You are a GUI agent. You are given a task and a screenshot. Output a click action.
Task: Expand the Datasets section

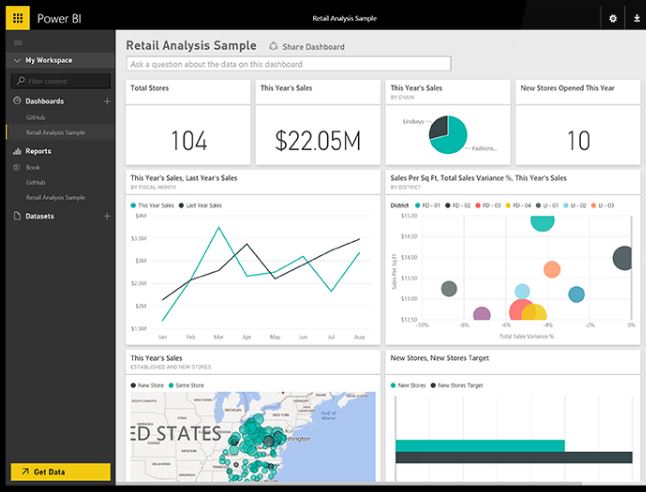click(x=40, y=216)
